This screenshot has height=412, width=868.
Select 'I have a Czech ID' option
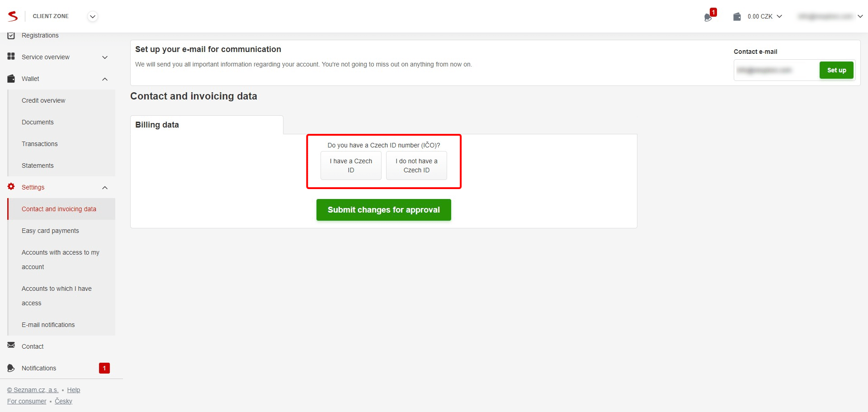[x=351, y=166]
